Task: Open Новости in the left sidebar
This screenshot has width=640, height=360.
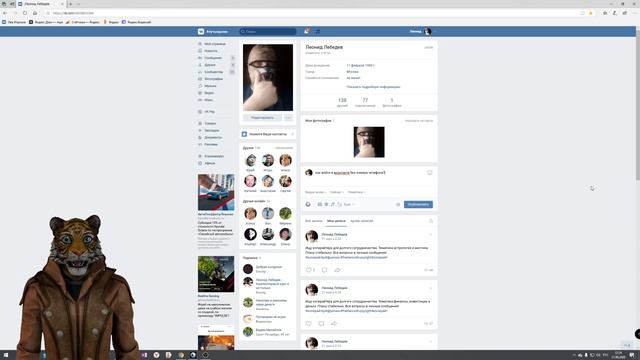Action: tap(211, 51)
